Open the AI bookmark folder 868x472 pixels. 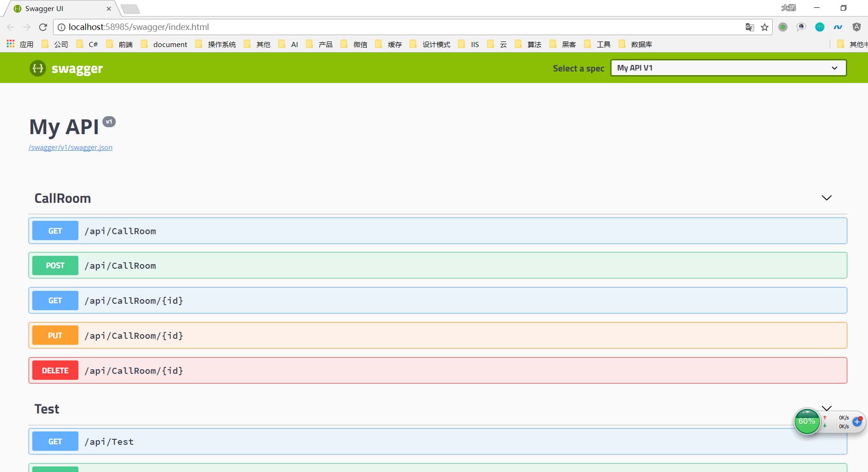click(x=289, y=44)
